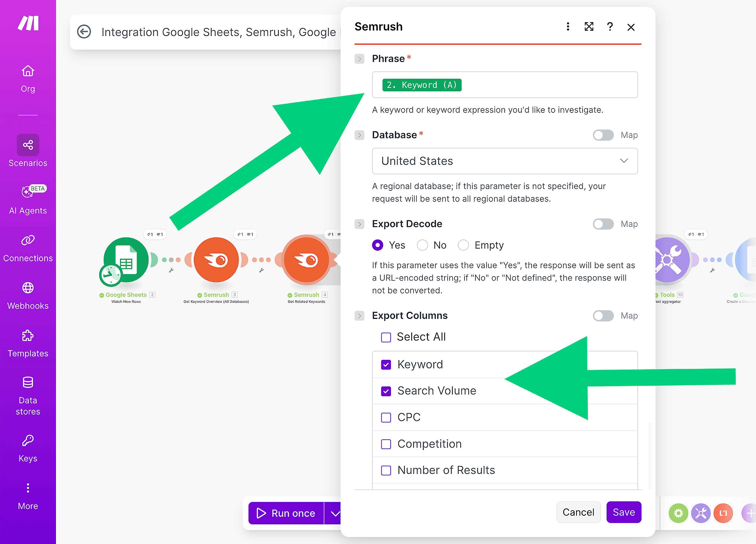Expand the Phrase parameter section
Viewport: 756px width, 544px height.
click(359, 59)
